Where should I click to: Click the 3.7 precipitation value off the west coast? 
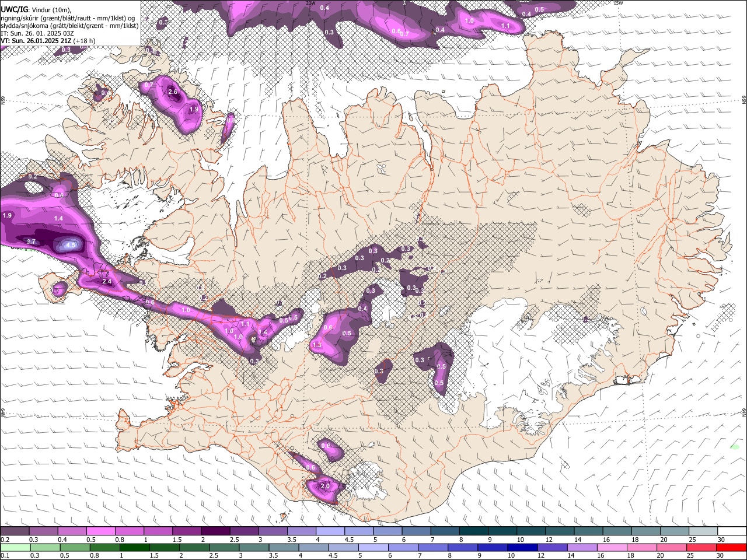32,242
